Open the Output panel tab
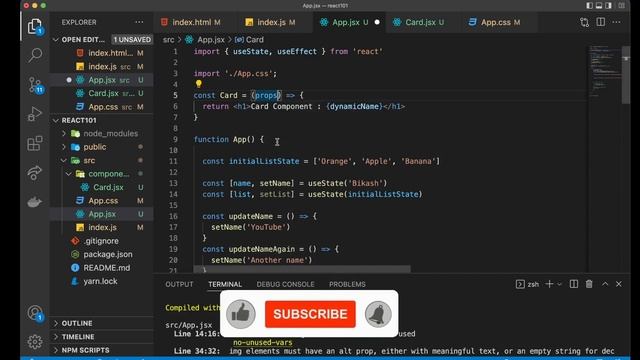 [179, 284]
